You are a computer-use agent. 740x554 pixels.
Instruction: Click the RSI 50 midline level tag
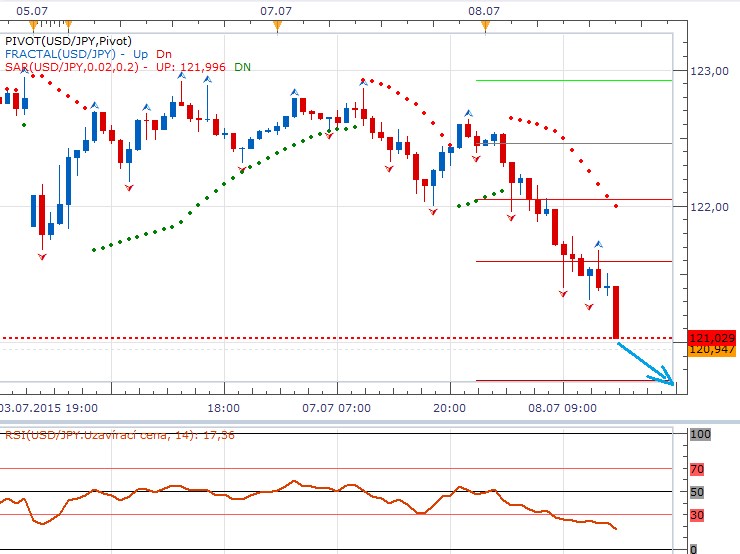[x=697, y=492]
